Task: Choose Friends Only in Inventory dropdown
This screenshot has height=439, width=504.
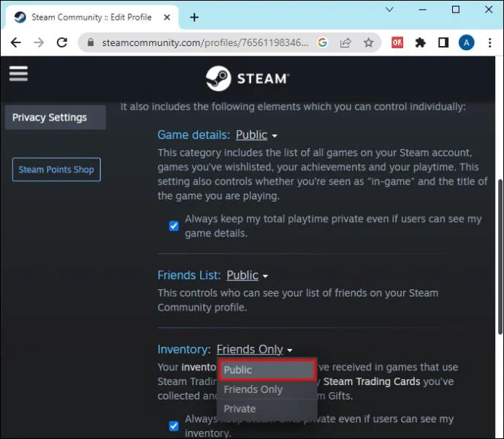Action: pyautogui.click(x=267, y=389)
